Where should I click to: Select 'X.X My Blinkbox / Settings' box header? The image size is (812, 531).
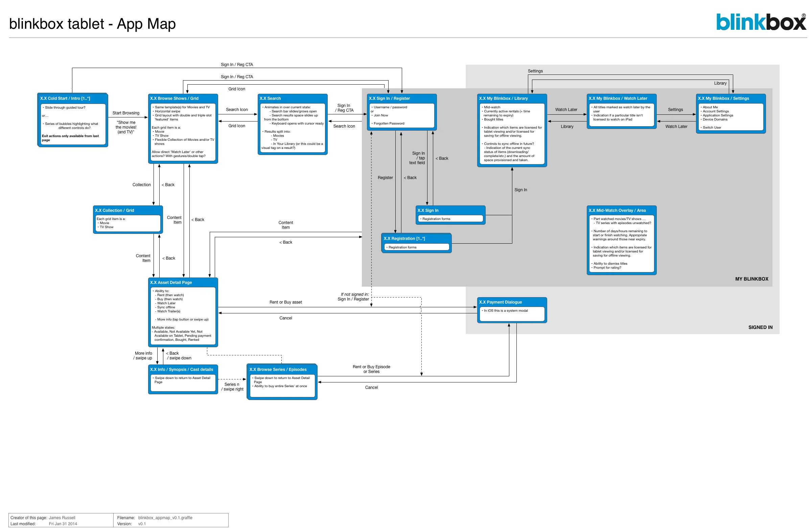click(x=723, y=98)
